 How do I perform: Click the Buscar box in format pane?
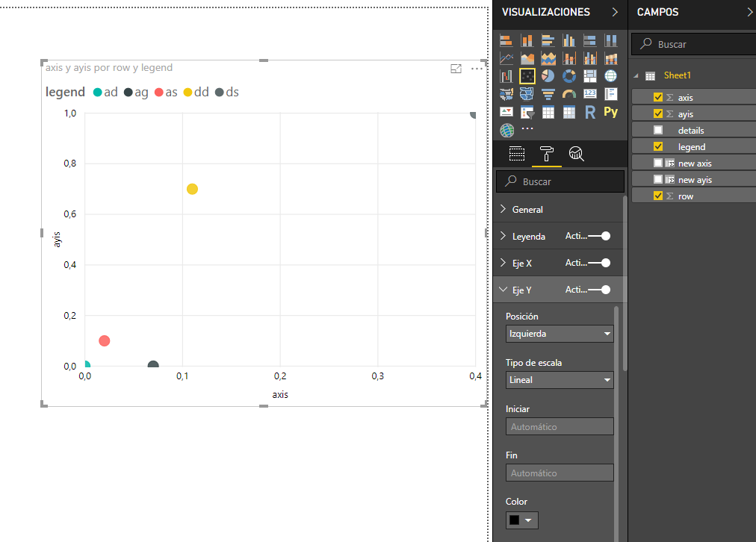tap(560, 181)
